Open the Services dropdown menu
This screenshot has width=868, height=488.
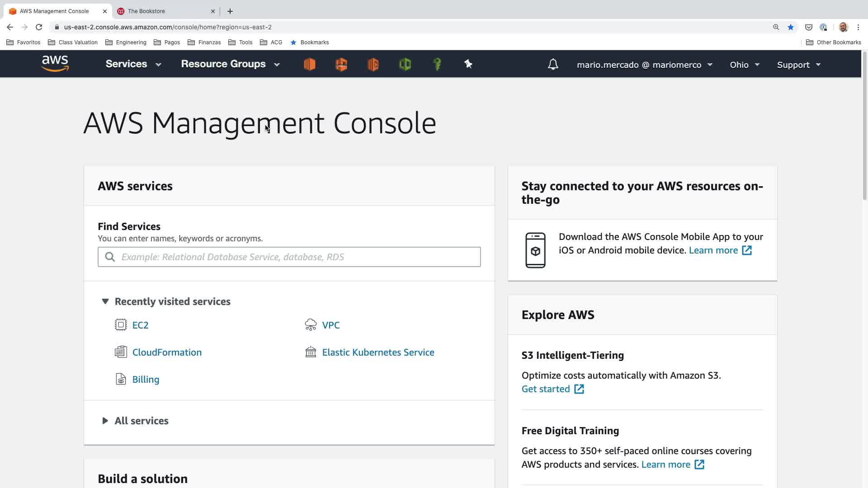click(133, 64)
